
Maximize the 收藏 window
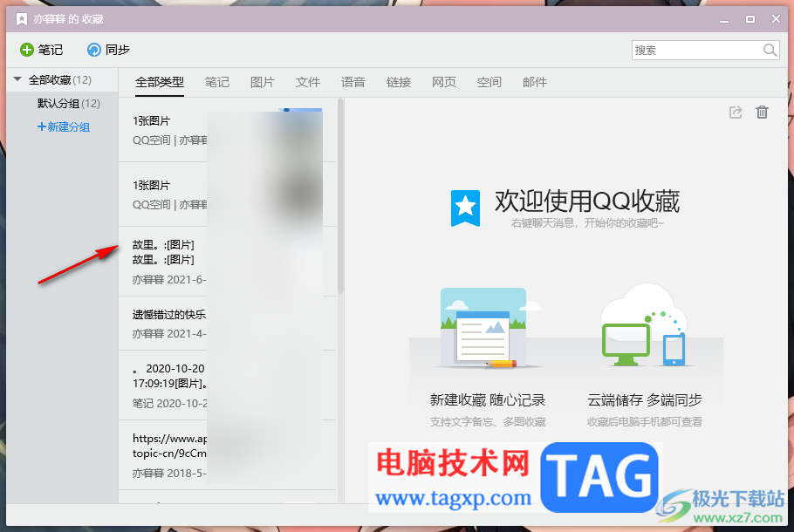coord(750,19)
